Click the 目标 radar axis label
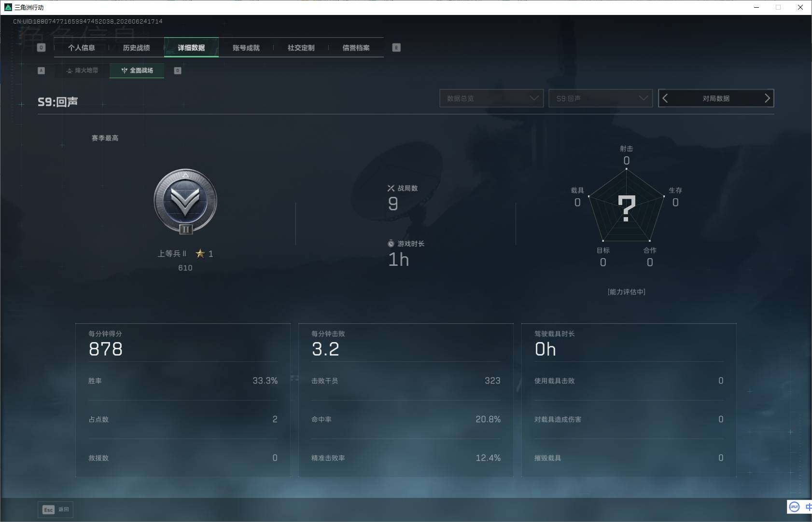Image resolution: width=812 pixels, height=522 pixels. click(603, 250)
